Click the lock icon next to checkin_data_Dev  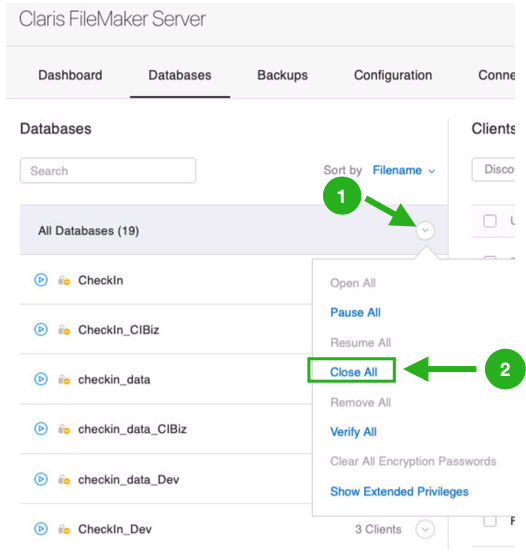[x=64, y=480]
